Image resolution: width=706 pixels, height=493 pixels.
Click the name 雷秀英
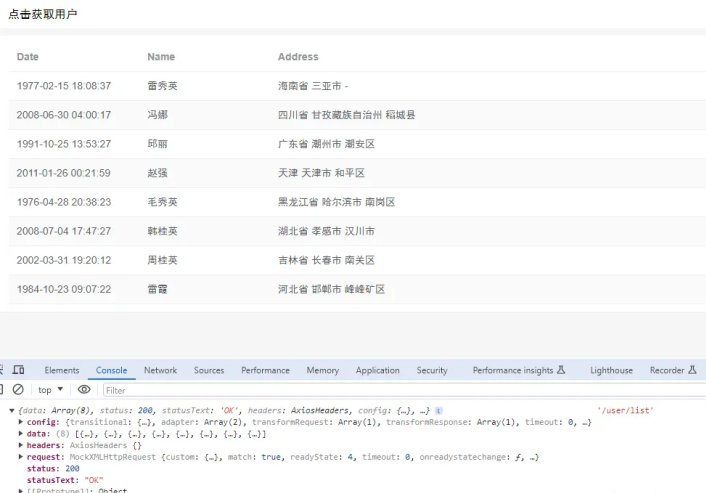tap(162, 86)
